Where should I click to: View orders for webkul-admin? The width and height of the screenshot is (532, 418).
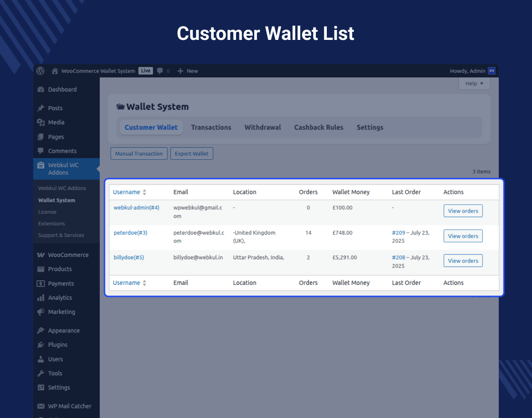click(x=463, y=211)
